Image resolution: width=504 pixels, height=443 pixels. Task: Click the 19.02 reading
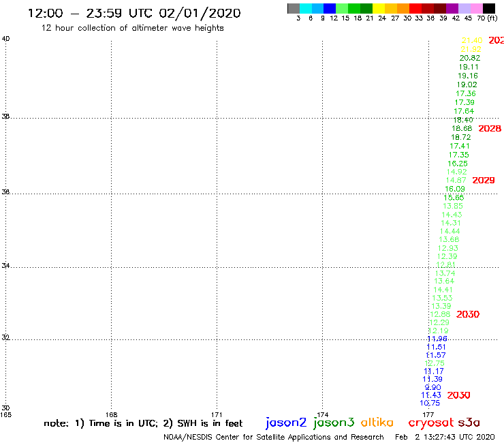click(x=467, y=85)
